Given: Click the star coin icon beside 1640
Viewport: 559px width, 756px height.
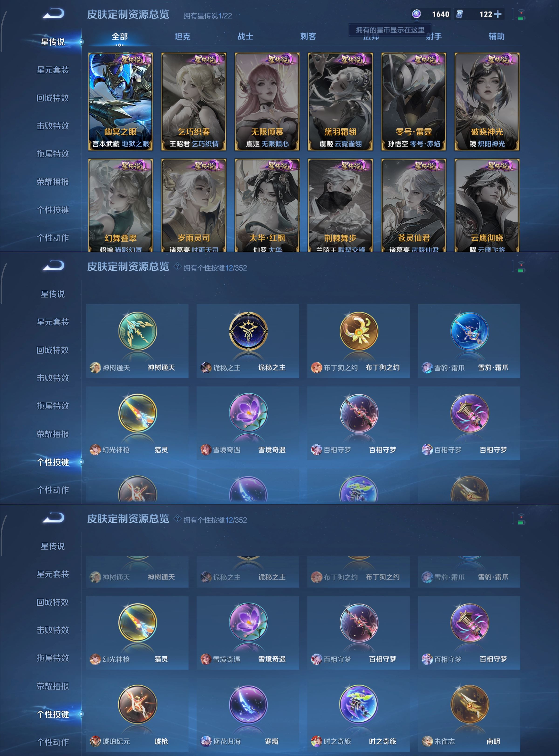Looking at the screenshot, I should (x=416, y=14).
